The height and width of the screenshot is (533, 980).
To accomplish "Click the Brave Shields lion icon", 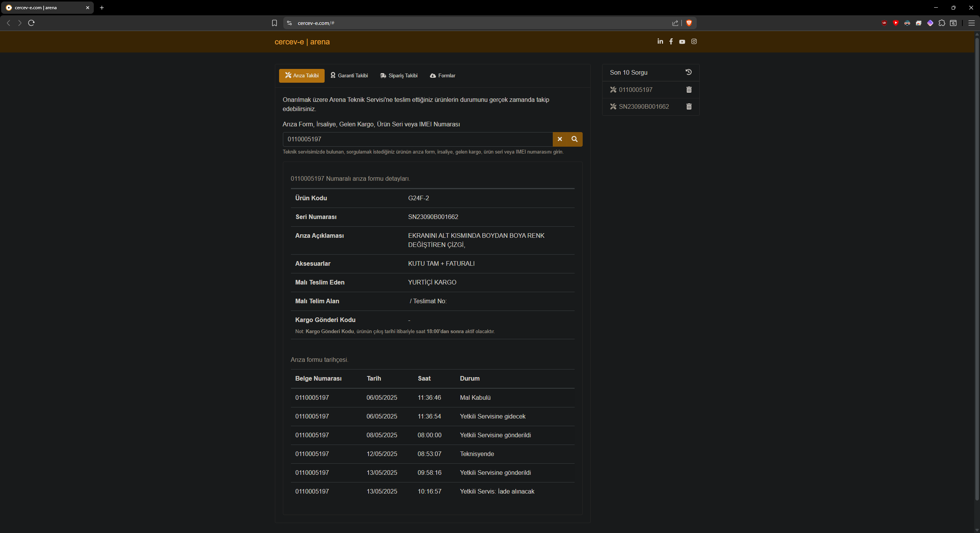I will point(689,23).
